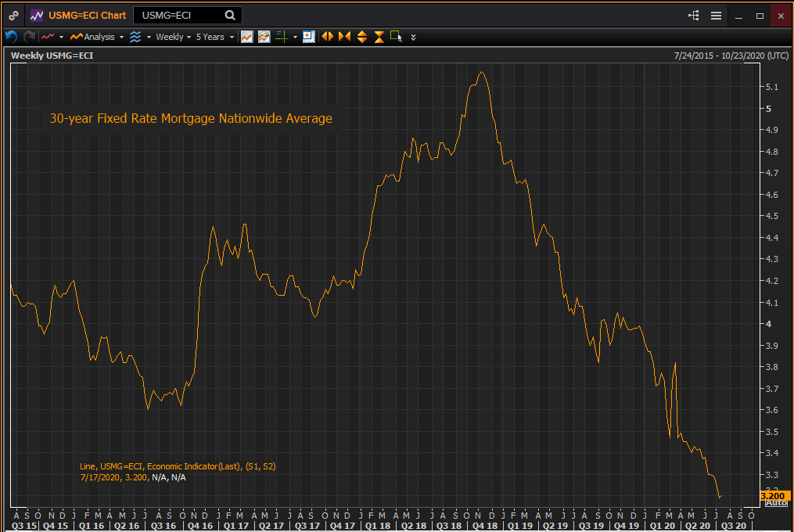Click the redo arrow in the toolbar
Viewport: 794px width, 532px height.
29,37
